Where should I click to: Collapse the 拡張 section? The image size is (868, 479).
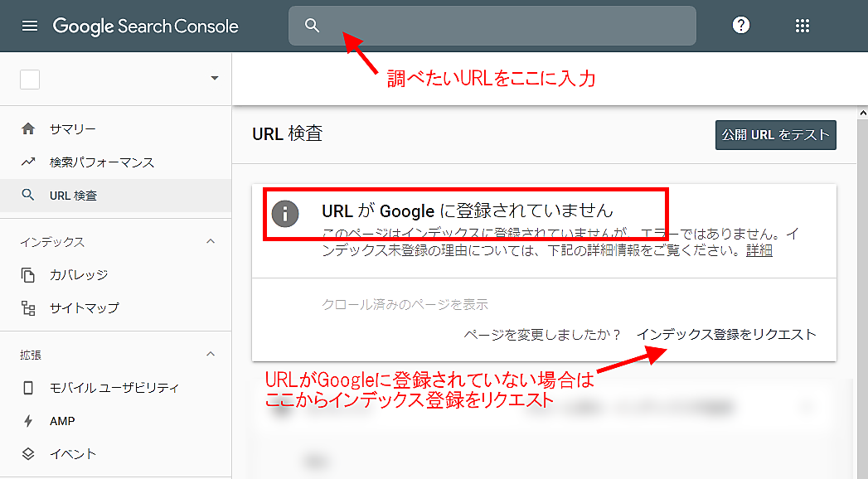click(211, 354)
